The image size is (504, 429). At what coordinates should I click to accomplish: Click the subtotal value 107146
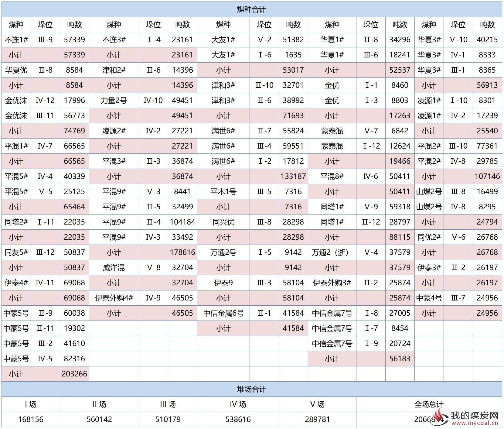[x=487, y=176]
